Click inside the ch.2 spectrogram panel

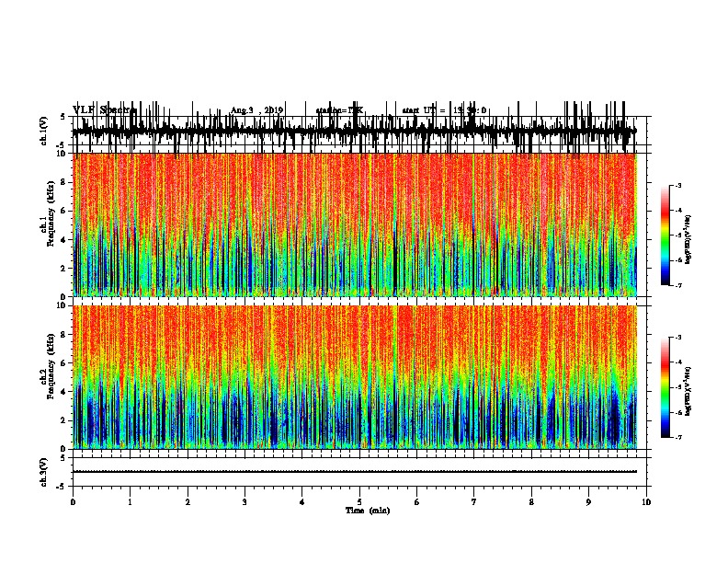(354, 377)
